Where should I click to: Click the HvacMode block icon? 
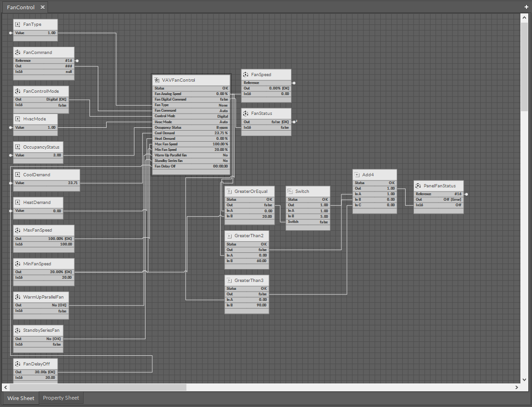point(18,119)
